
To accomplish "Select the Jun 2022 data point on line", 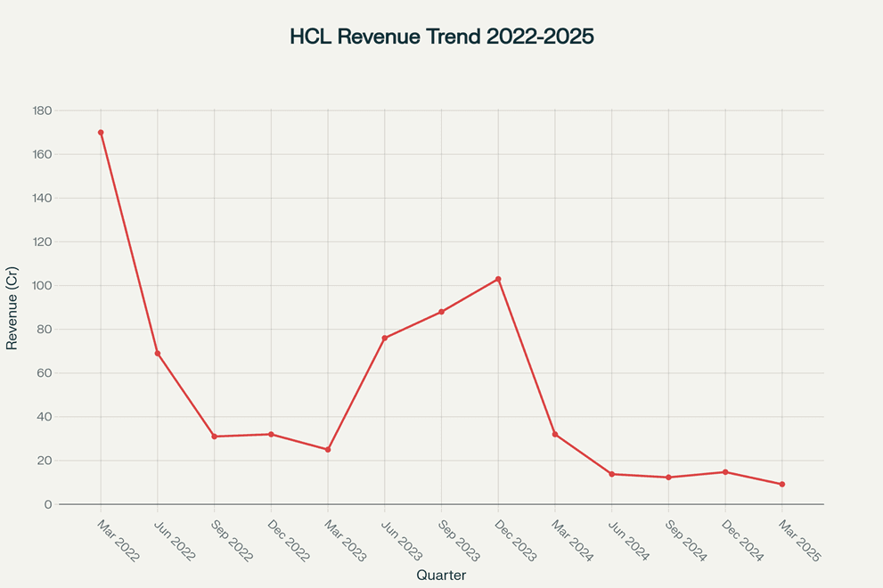I will [158, 354].
